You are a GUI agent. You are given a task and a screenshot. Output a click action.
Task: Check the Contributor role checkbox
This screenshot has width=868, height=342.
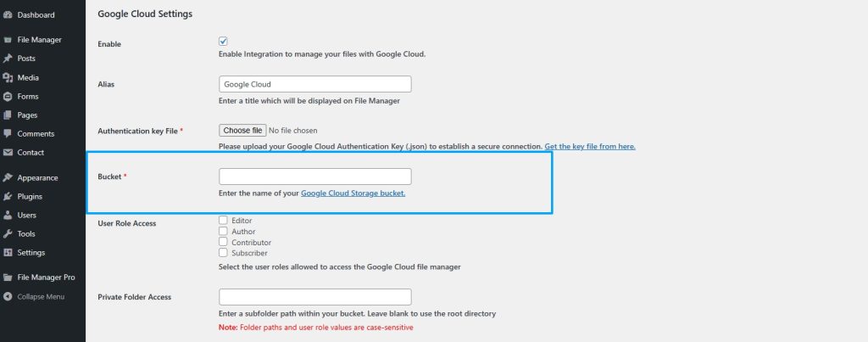[x=223, y=242]
